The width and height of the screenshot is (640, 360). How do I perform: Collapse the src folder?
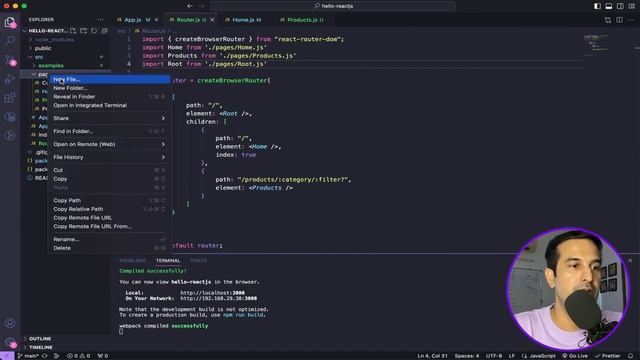coord(65,57)
